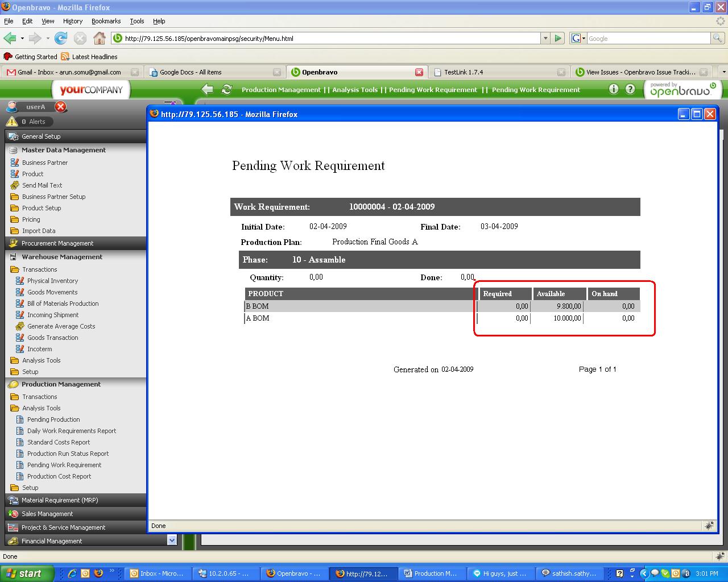Expand the Sales Management section

pyautogui.click(x=47, y=514)
